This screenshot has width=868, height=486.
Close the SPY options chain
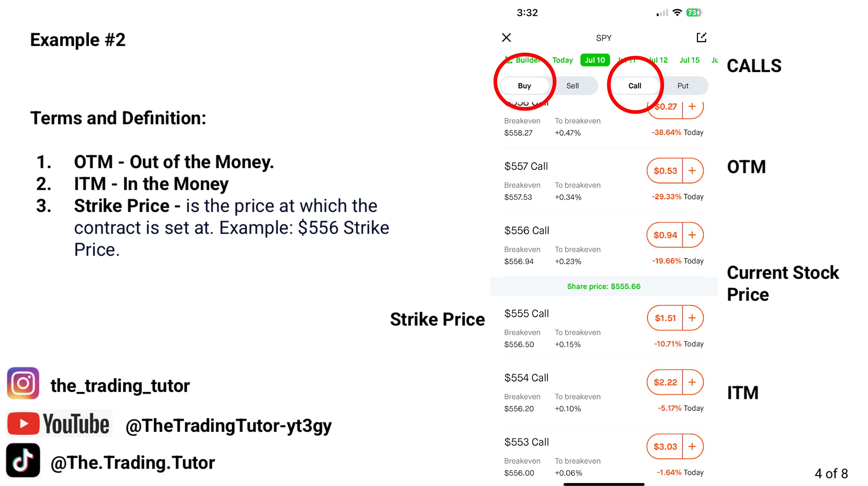click(x=506, y=38)
